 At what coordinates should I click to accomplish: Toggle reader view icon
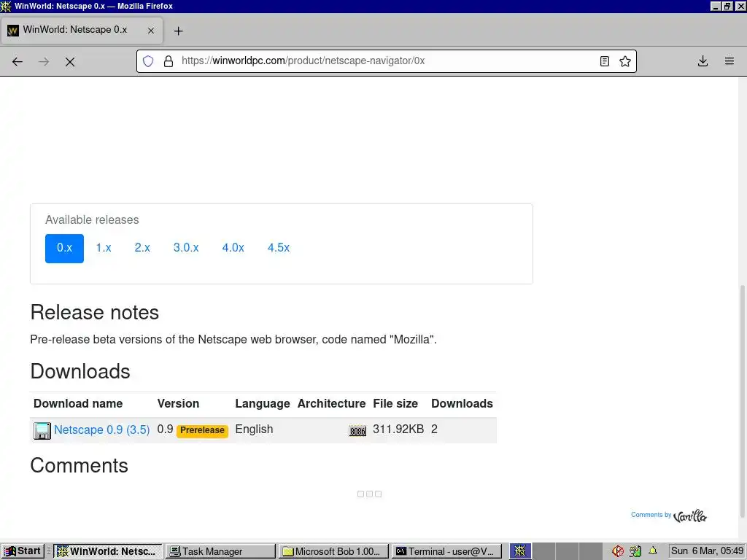pos(605,61)
